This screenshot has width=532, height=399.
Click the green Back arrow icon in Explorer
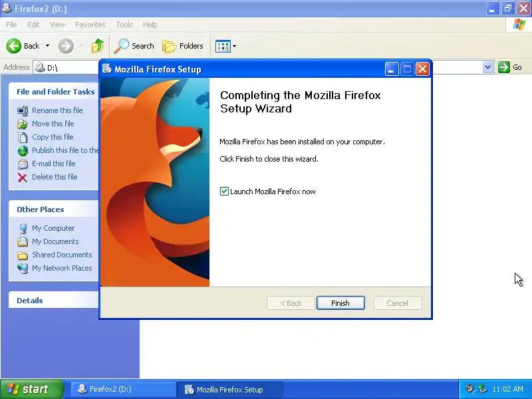point(13,46)
